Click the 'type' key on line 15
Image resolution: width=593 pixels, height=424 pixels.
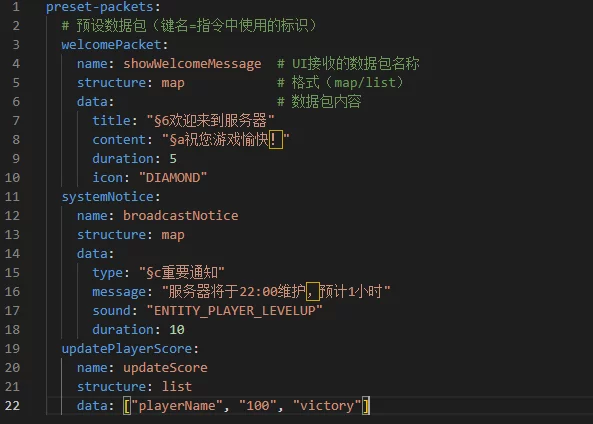108,272
